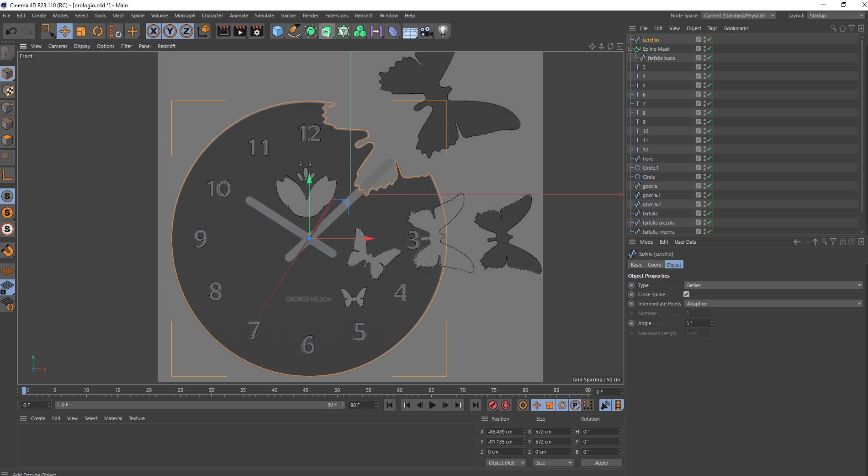Open the MoGraph menu
This screenshot has width=868, height=476.
[x=185, y=16]
